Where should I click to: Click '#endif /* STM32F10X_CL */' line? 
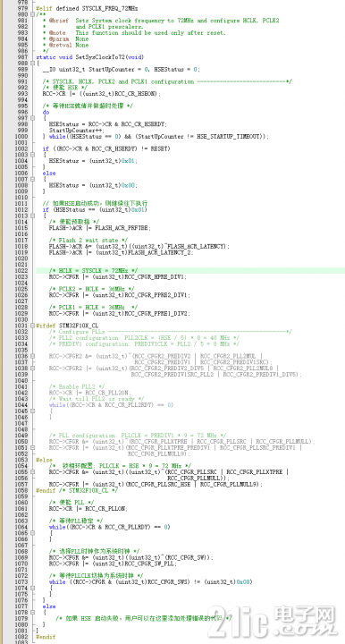click(77, 490)
